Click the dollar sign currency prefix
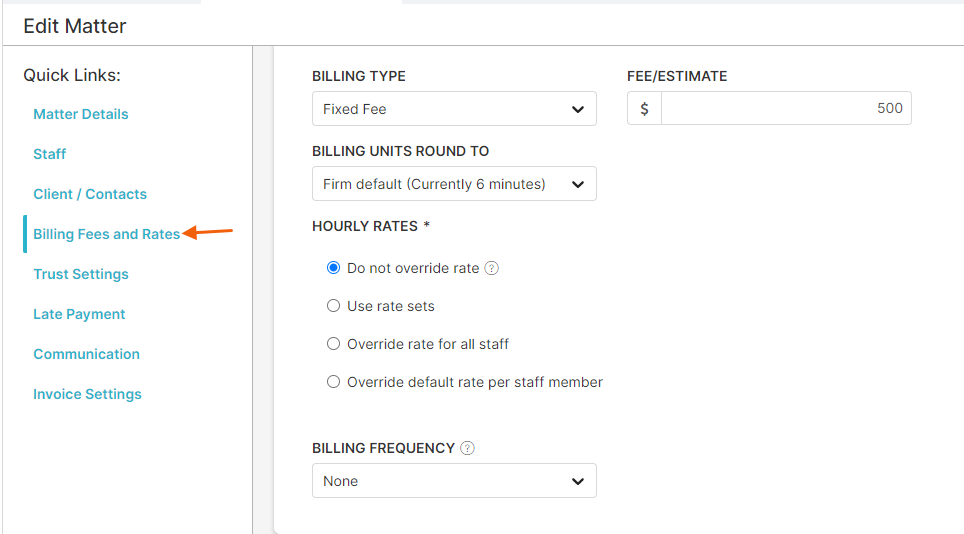 644,109
